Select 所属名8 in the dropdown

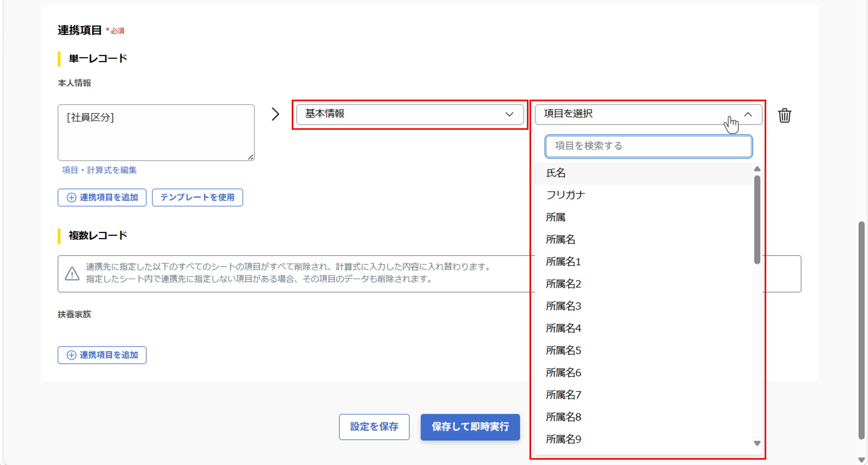coord(644,417)
